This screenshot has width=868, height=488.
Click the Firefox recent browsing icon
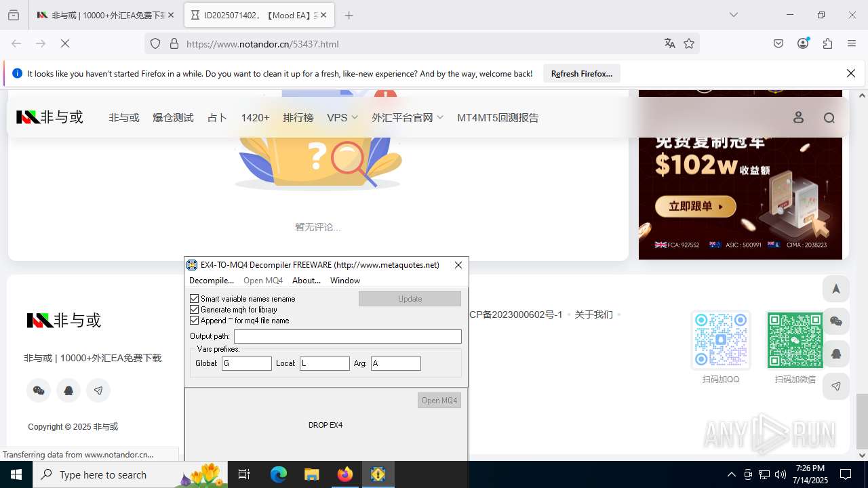(14, 15)
